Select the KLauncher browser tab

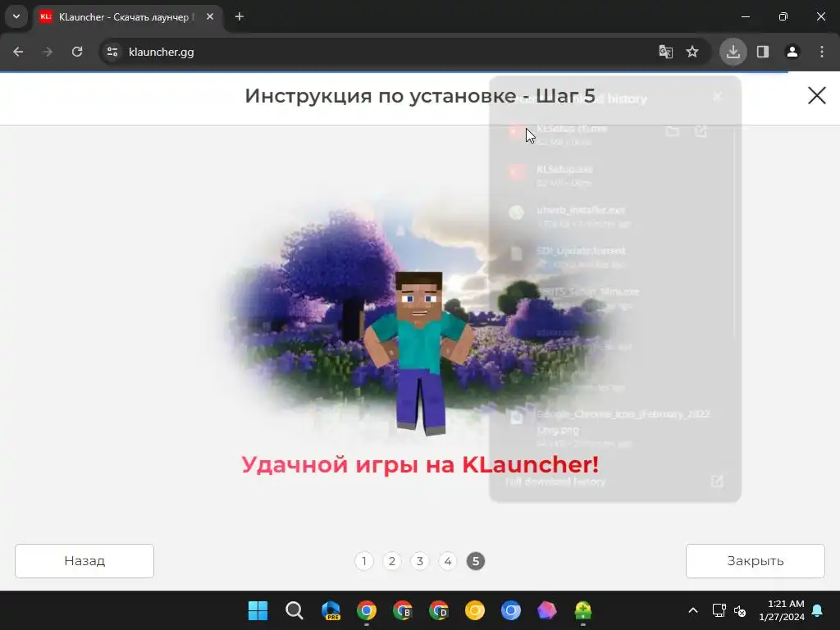coord(127,17)
